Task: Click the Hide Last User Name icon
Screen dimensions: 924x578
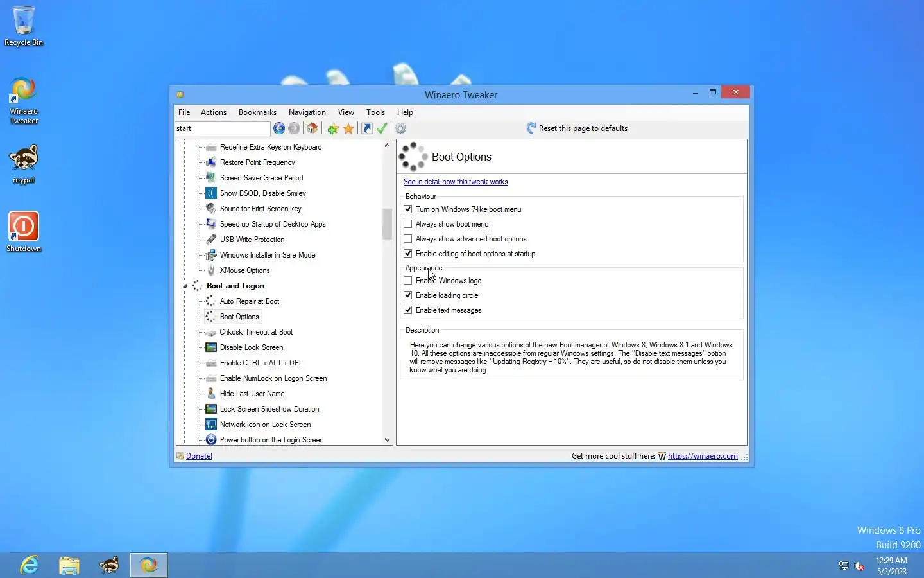Action: [211, 394]
